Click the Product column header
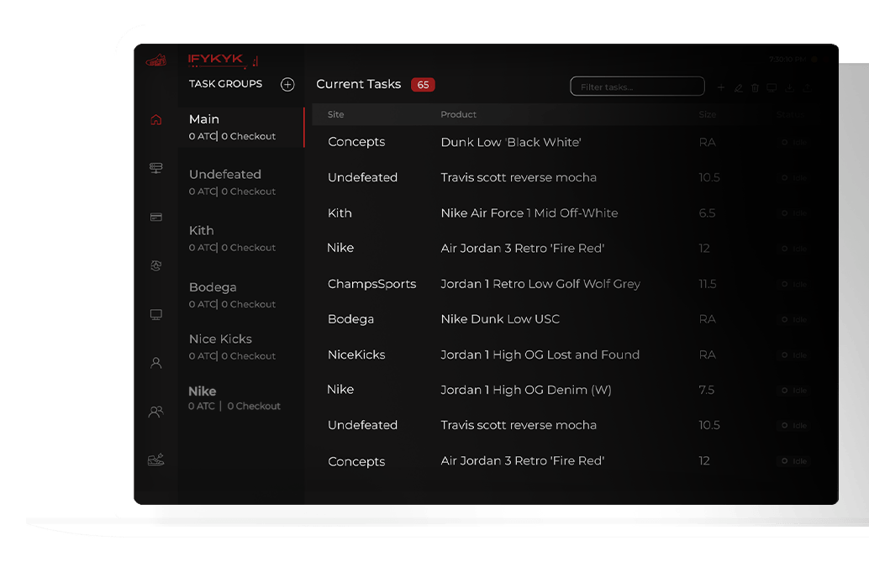Screen dimensions: 869x588 click(458, 114)
